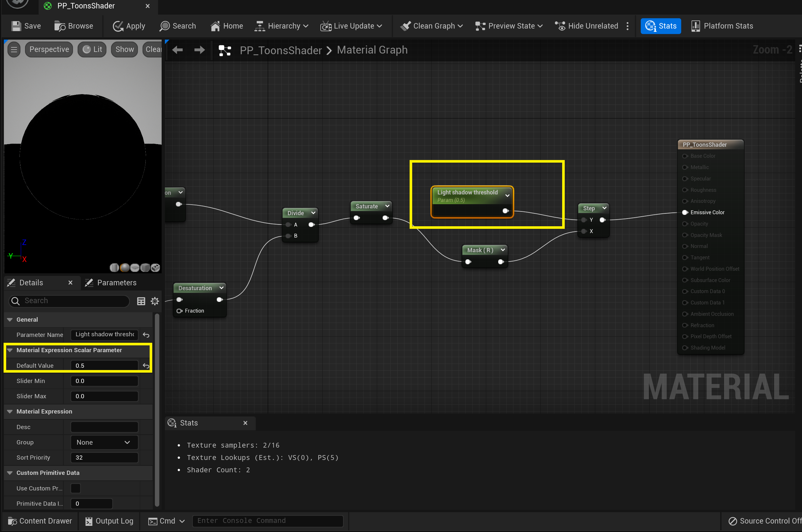This screenshot has width=802, height=532.
Task: Open Browse to locate the asset
Action: [x=74, y=26]
